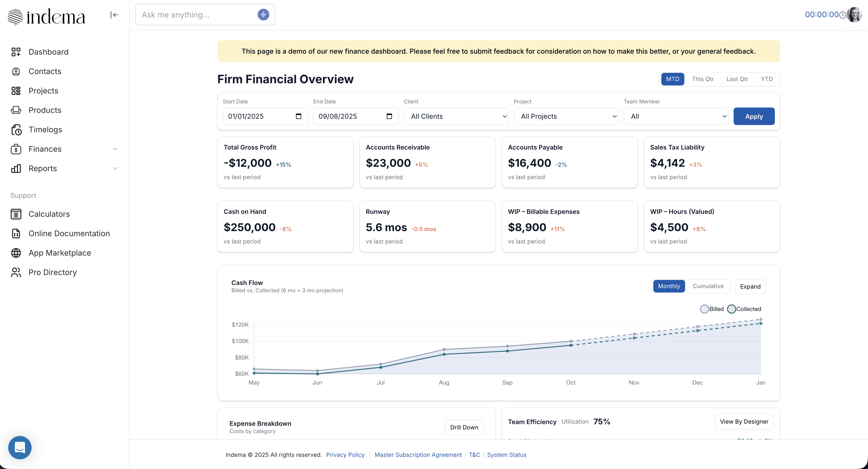This screenshot has width=868, height=469.
Task: Open the Privacy Policy link
Action: point(345,454)
